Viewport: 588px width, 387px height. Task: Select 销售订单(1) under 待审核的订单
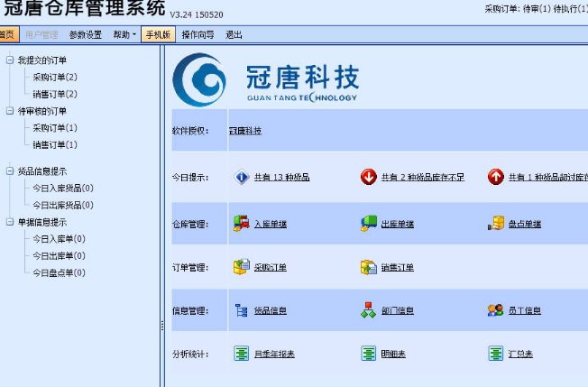pyautogui.click(x=55, y=144)
